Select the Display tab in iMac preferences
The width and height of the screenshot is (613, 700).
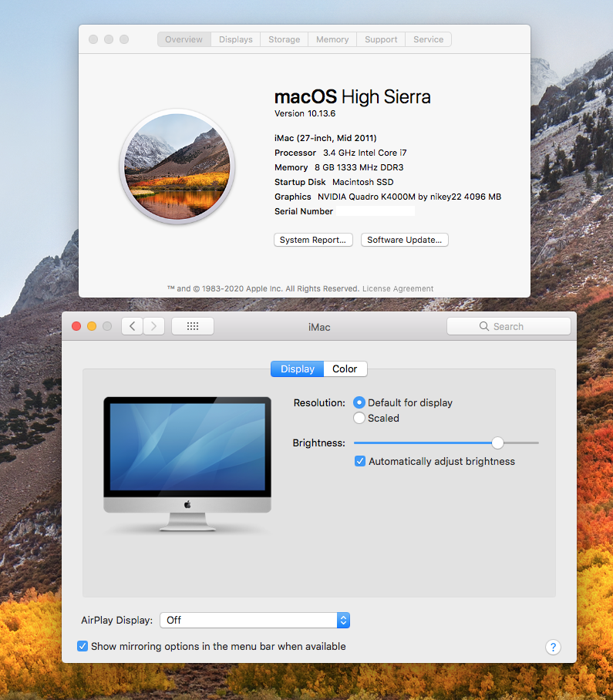point(298,369)
